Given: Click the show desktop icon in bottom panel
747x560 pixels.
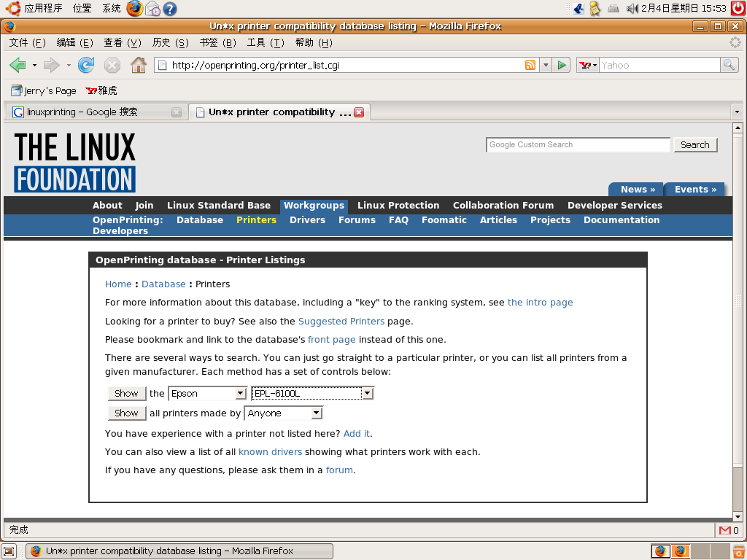Looking at the screenshot, I should [9, 551].
